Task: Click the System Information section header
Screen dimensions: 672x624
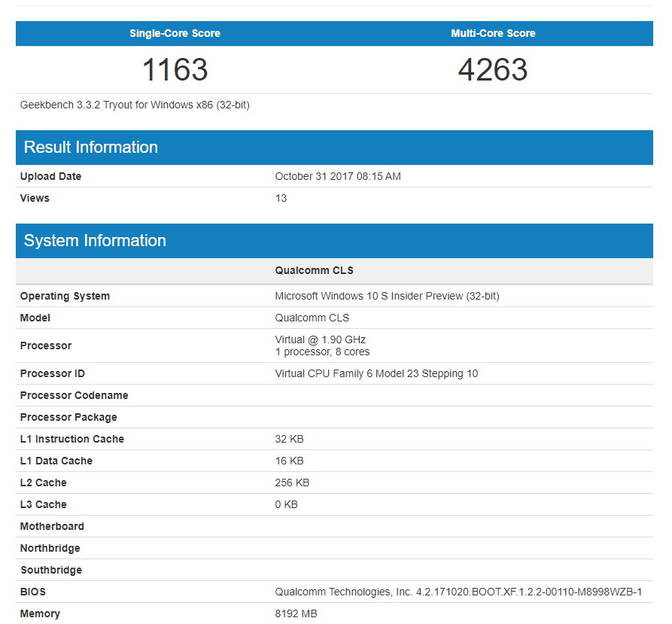Action: click(334, 240)
